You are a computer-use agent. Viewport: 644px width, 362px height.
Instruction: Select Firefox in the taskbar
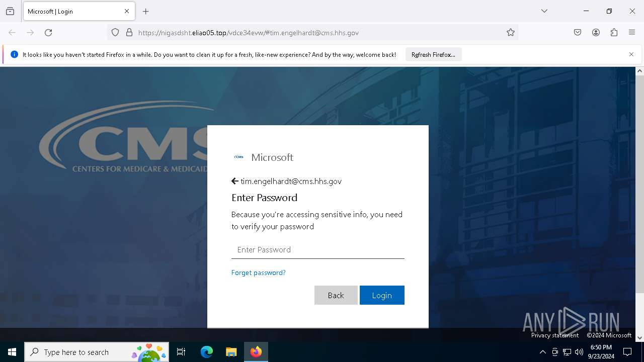pyautogui.click(x=256, y=352)
